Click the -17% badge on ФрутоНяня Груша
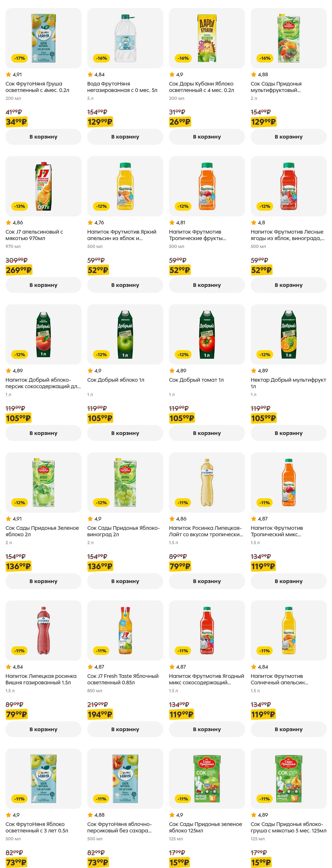The image size is (332, 868). point(20,58)
